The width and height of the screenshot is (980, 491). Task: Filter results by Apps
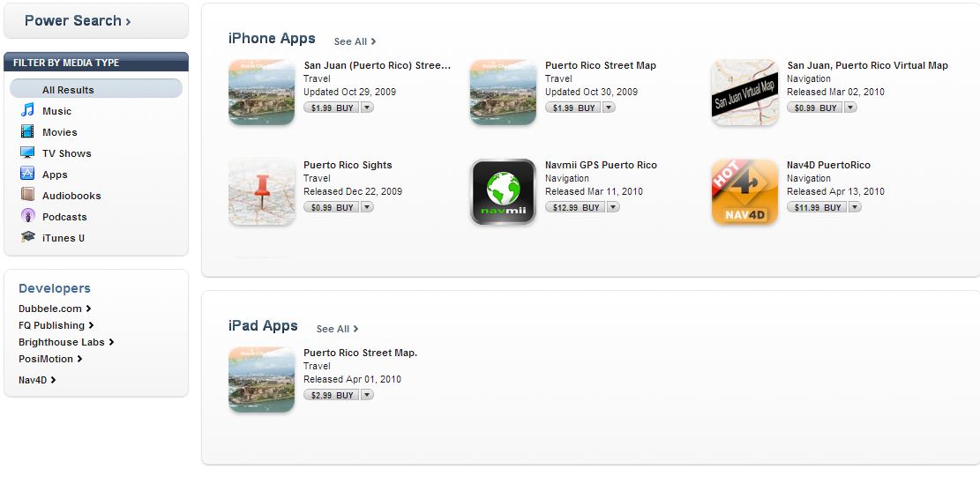coord(55,175)
